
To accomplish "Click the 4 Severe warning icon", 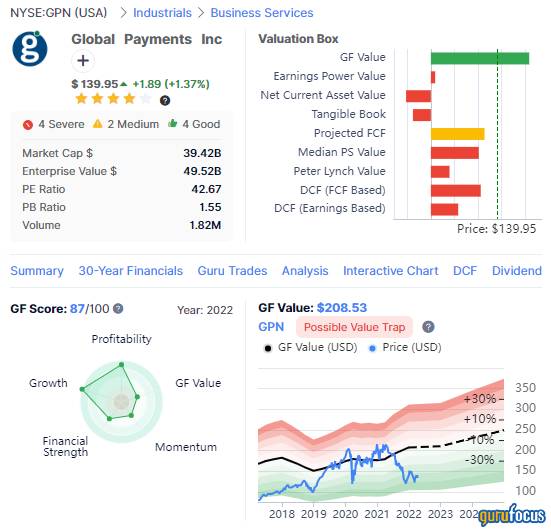I will 28,125.
